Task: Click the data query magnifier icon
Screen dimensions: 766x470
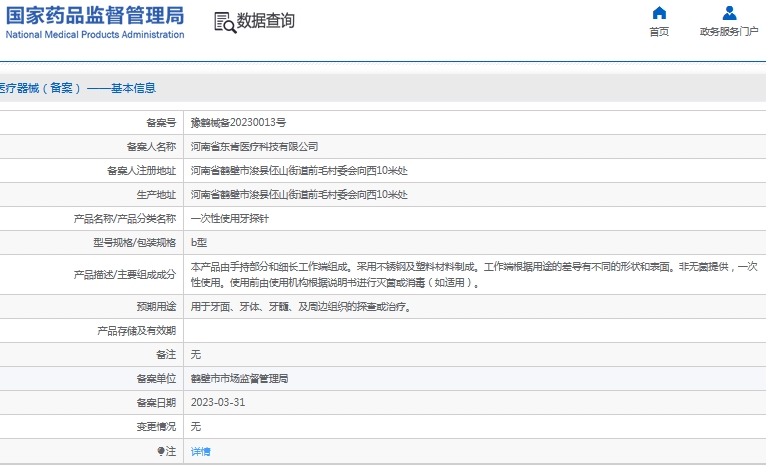Action: [x=225, y=22]
